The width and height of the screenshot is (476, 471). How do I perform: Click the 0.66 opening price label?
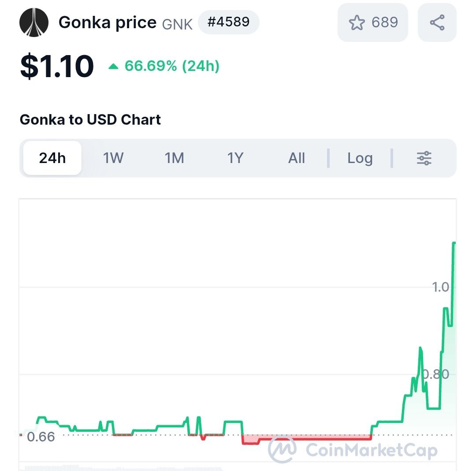(41, 437)
